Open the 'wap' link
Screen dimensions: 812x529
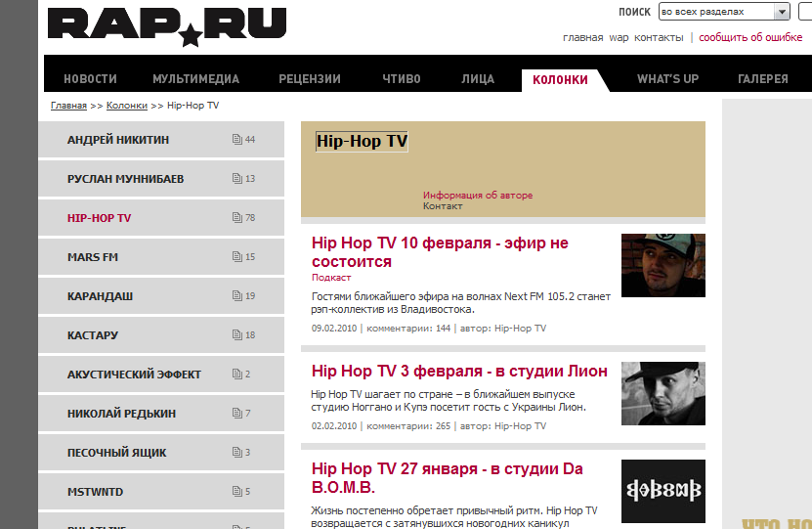[x=619, y=38]
